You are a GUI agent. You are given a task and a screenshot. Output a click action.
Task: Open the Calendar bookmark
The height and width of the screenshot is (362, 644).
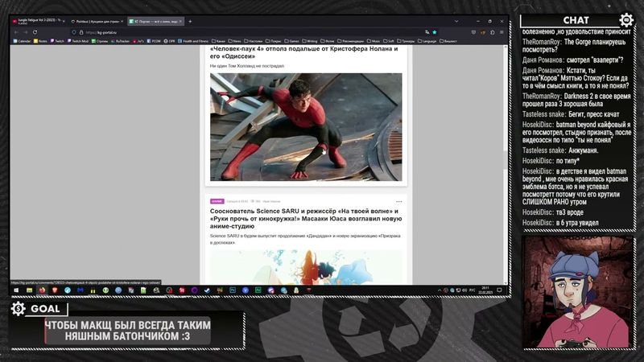23,41
